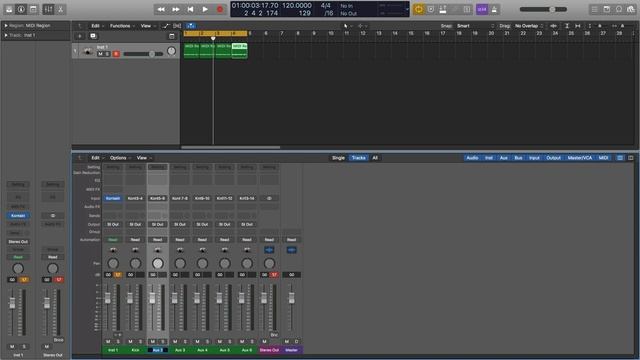Go to beginning of project

click(191, 9)
